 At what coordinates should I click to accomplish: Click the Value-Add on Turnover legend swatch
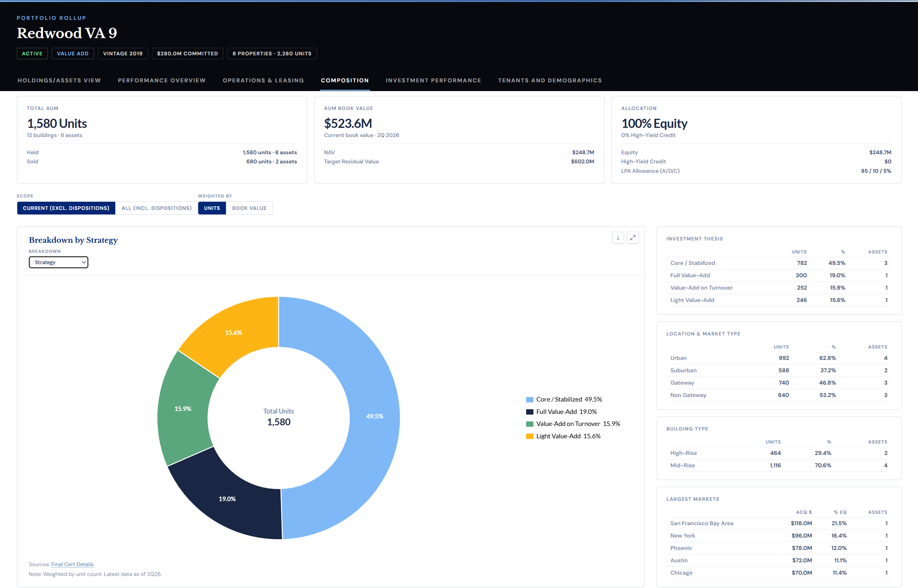pyautogui.click(x=530, y=424)
